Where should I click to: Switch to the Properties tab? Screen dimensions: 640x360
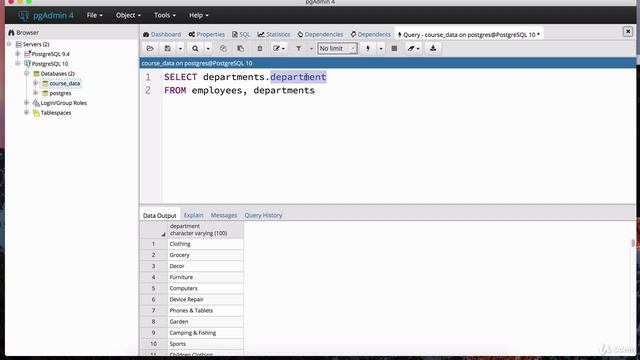(x=207, y=35)
